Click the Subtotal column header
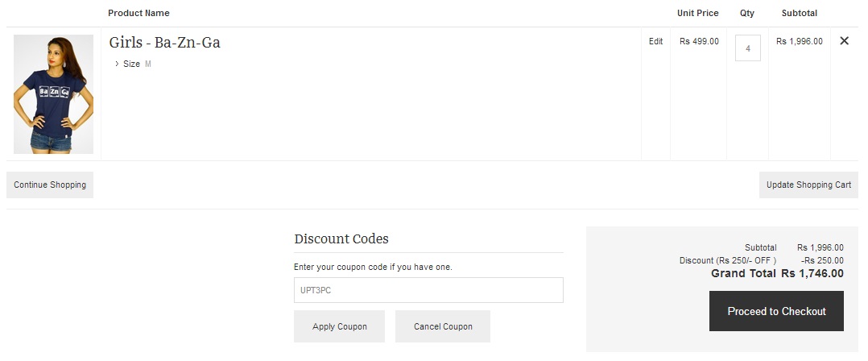Screen dimensions: 868x361 799,13
